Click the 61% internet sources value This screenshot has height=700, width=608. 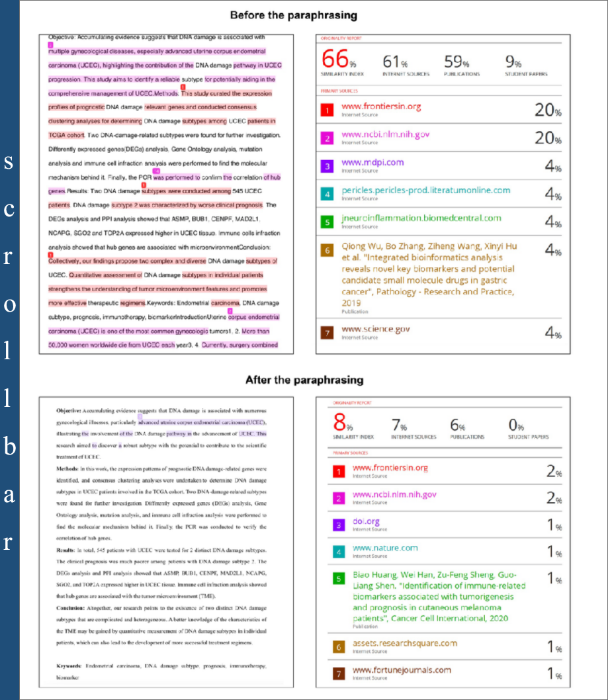[x=395, y=62]
